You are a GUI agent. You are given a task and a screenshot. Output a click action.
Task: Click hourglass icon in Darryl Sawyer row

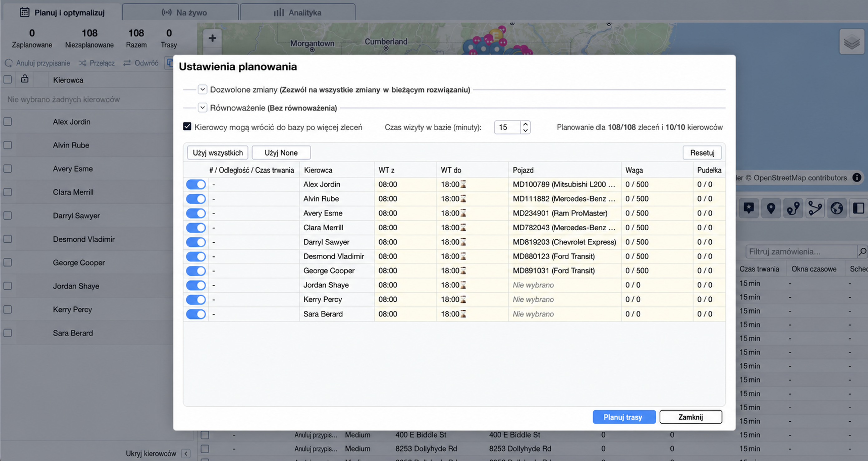pos(463,242)
